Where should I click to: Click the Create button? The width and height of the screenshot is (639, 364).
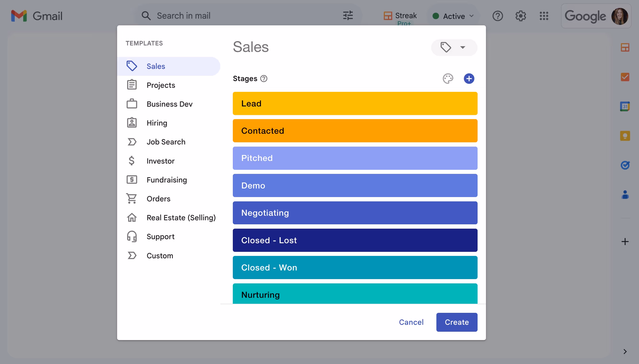point(456,322)
